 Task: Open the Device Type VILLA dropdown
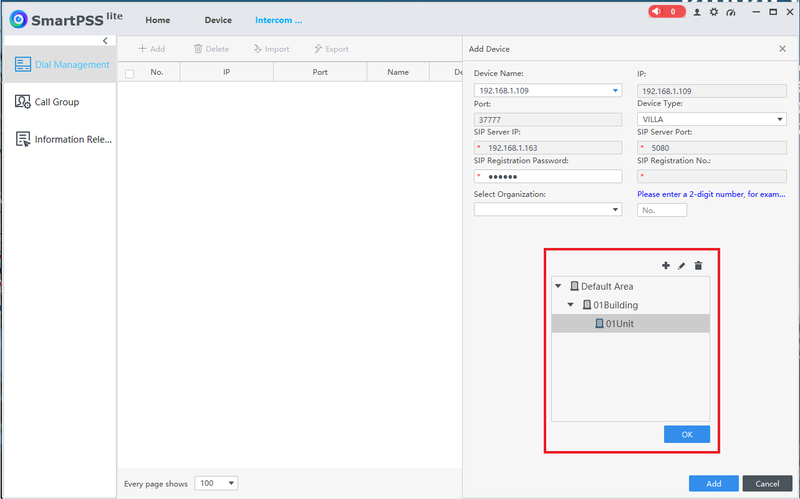point(780,119)
